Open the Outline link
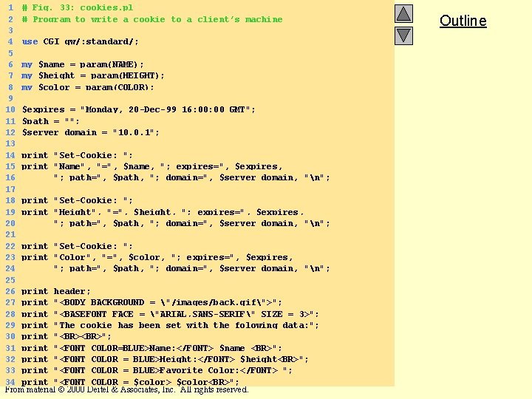Viewport: 532px width, 399px height. click(463, 21)
